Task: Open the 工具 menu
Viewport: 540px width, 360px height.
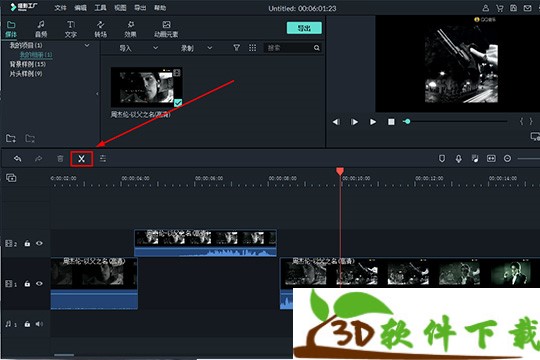Action: click(100, 8)
